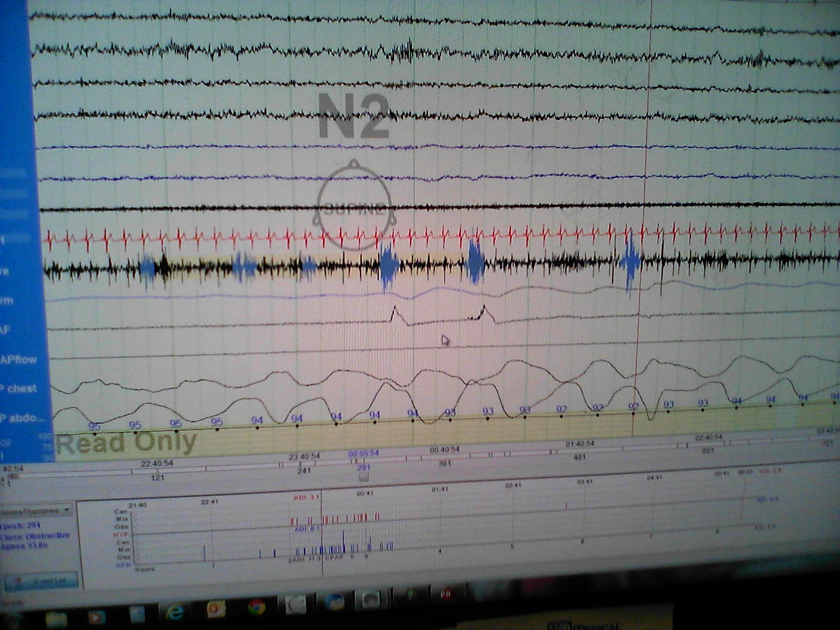Click the Event List button
840x630 pixels.
tap(42, 581)
